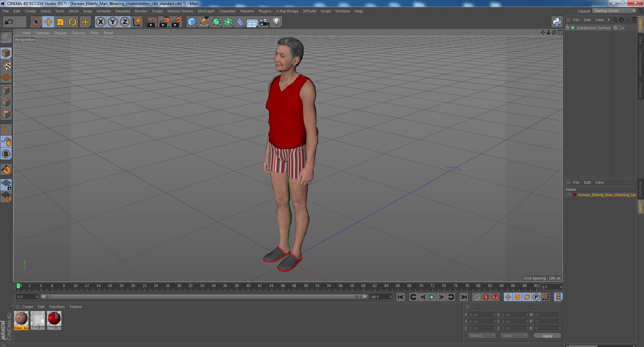Screen dimensions: 644x347
Task: Click the current frame 0 F field
Action: pos(27,297)
